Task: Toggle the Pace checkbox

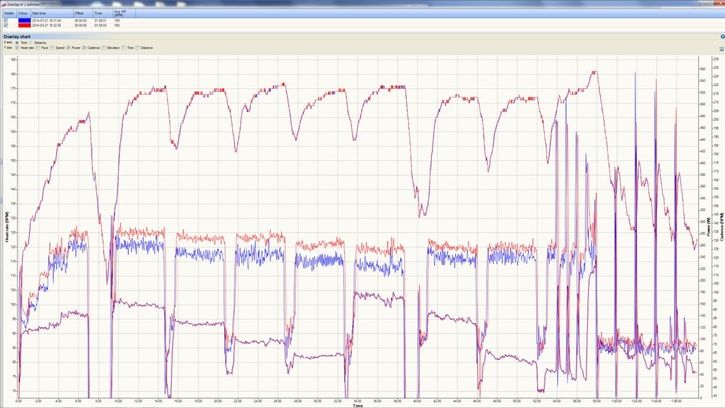Action: pyautogui.click(x=38, y=48)
